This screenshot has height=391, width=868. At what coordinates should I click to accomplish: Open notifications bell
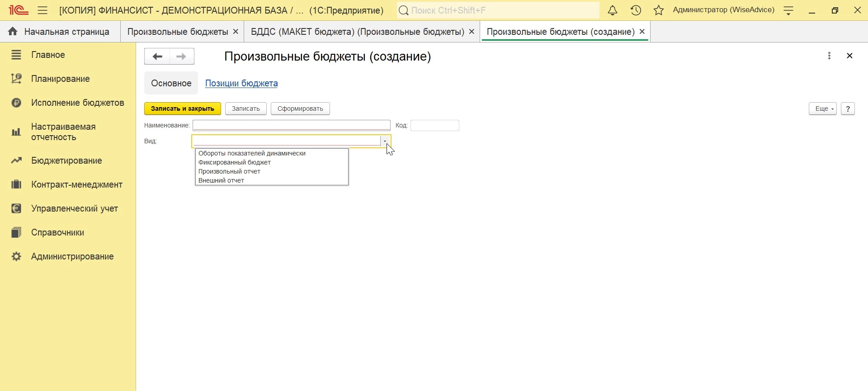[x=613, y=10]
